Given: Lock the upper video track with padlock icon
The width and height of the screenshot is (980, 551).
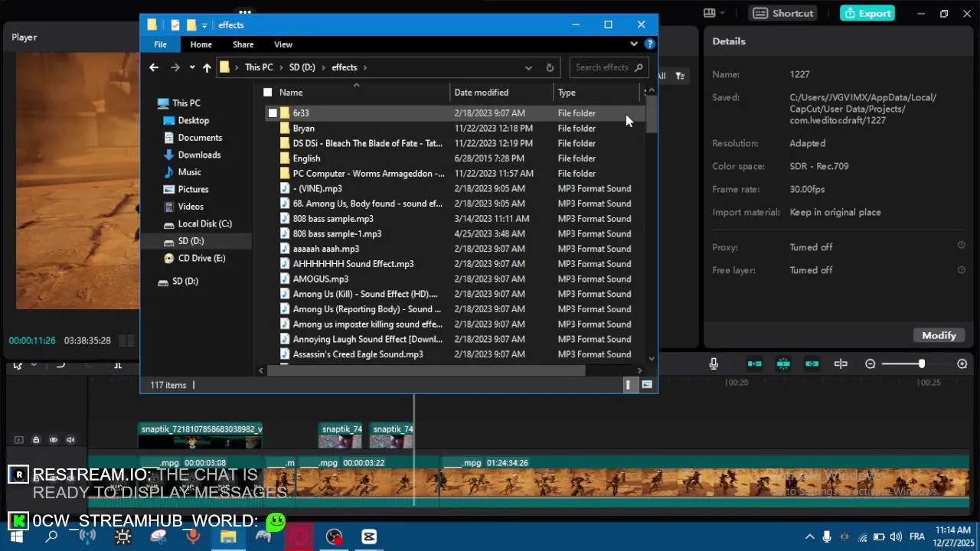Looking at the screenshot, I should pyautogui.click(x=36, y=440).
